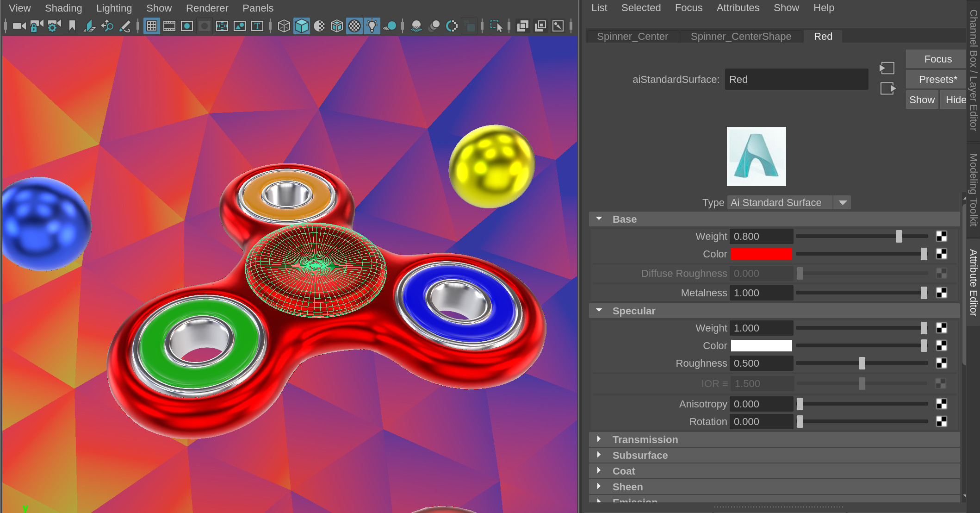Select the wireframe display mode icon
The width and height of the screenshot is (980, 513).
tap(284, 26)
